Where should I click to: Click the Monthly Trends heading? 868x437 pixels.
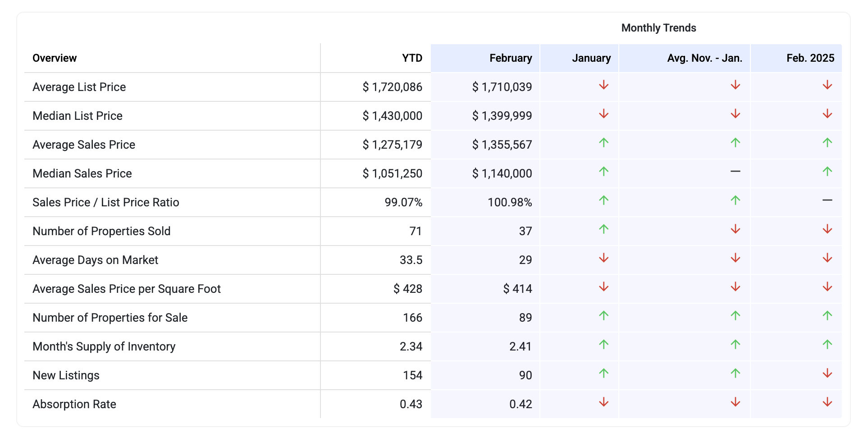coord(658,28)
